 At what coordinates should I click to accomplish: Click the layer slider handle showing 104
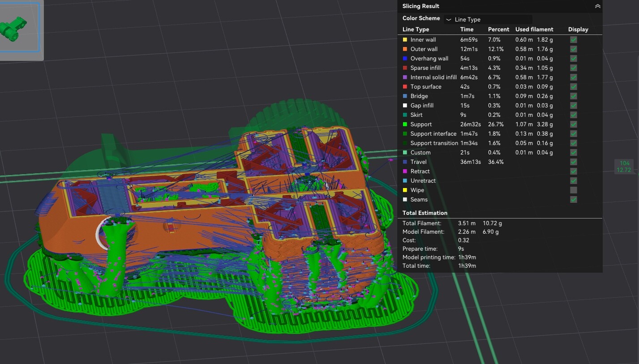tap(624, 167)
